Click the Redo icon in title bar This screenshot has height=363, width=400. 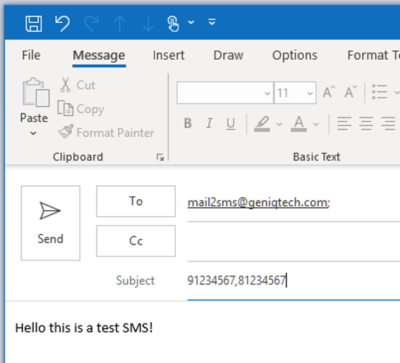click(x=91, y=24)
